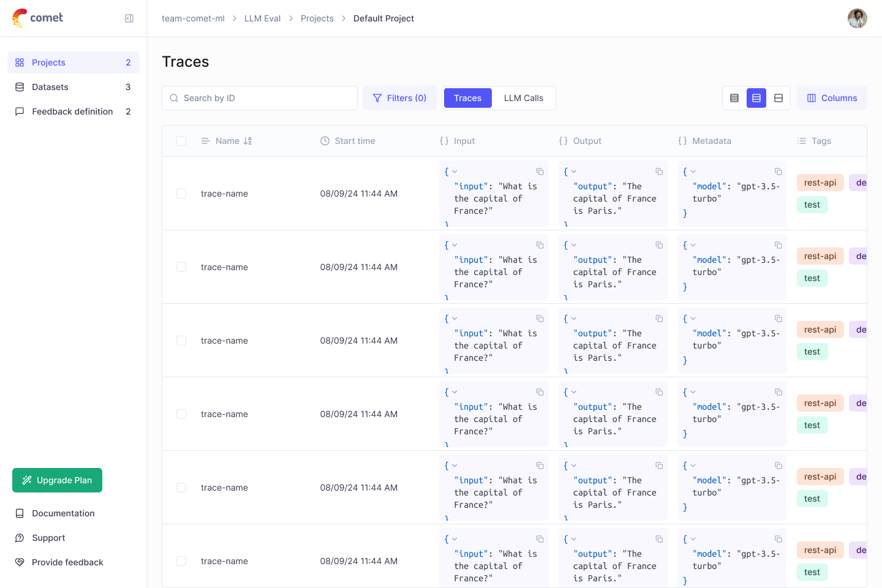882x588 pixels.
Task: Open Filters (0) button
Action: point(400,98)
